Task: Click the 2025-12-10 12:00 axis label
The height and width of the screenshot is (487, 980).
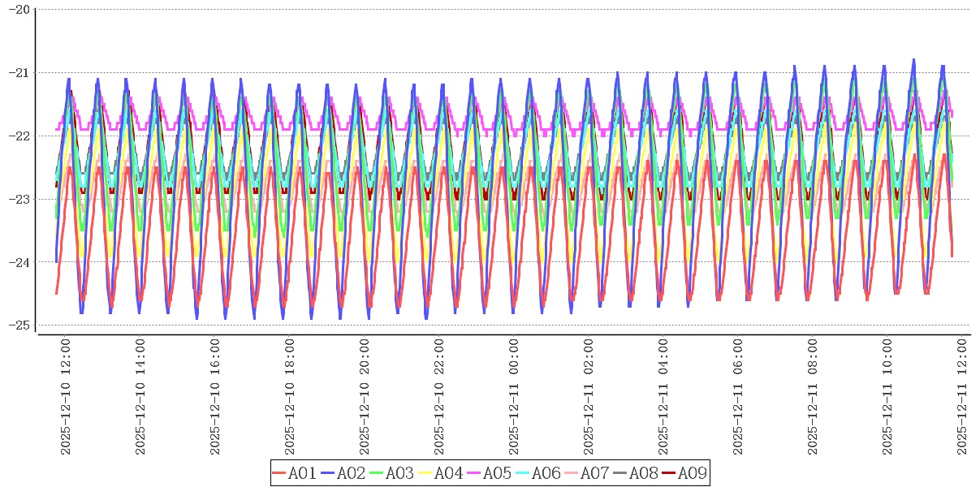Action: (67, 397)
